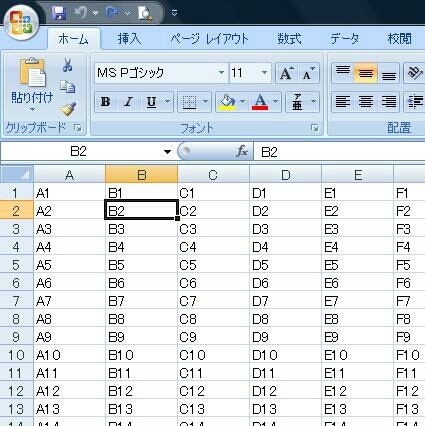
Task: Show phonetic guide (furigana) settings
Action: [297, 102]
